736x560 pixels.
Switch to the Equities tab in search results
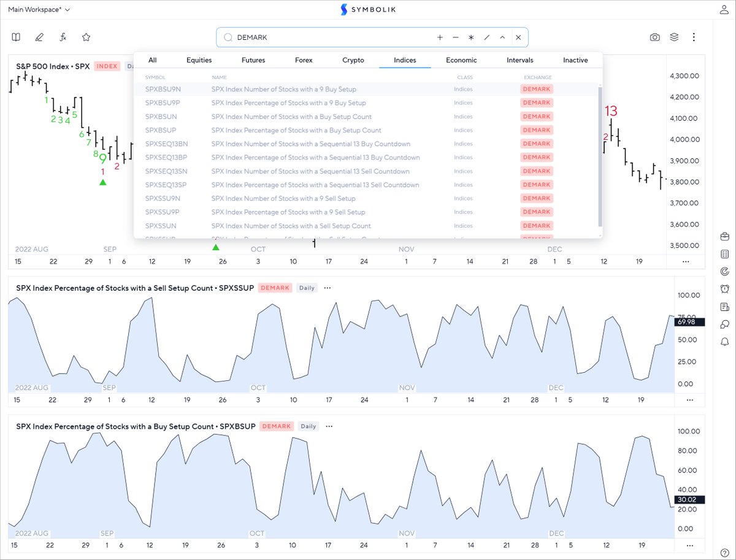(x=198, y=59)
